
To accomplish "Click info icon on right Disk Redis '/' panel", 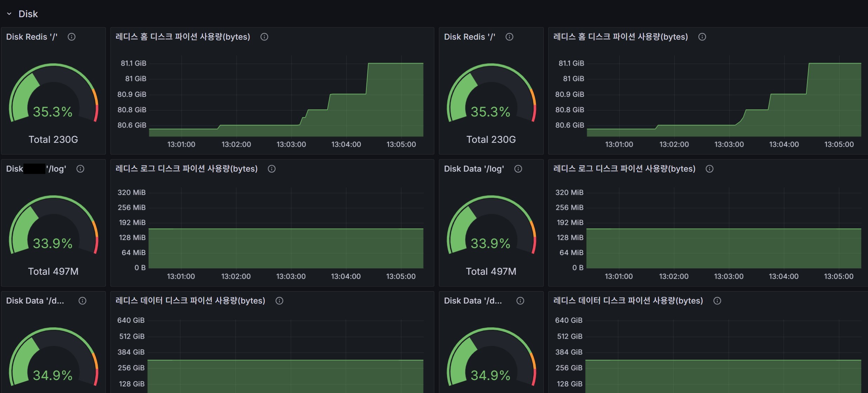I will [509, 37].
